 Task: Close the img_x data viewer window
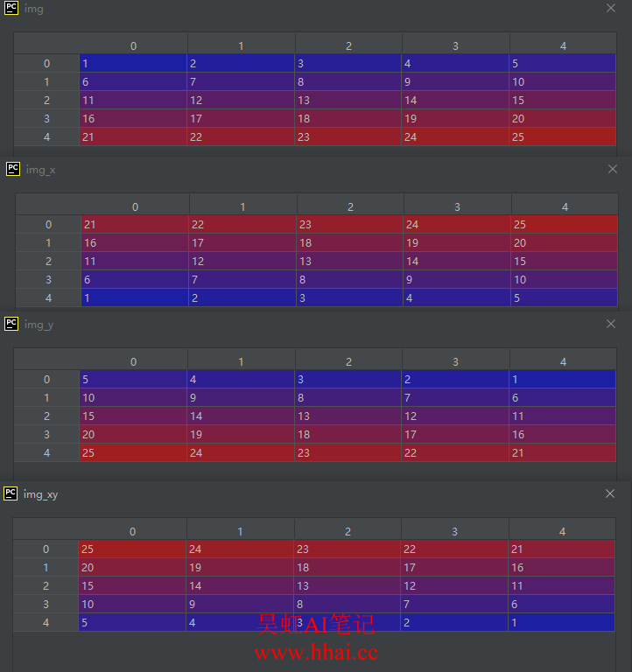(x=613, y=169)
